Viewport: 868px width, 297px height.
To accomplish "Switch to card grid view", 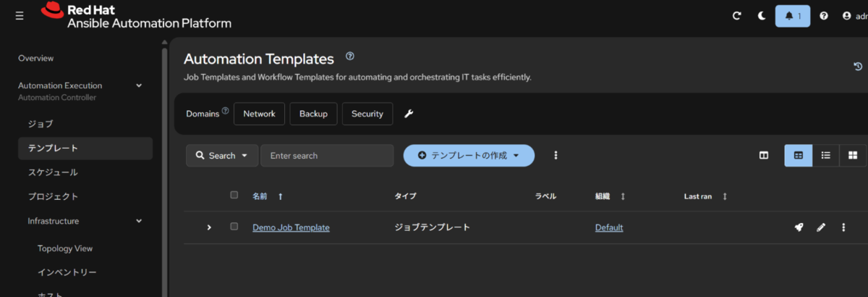I will point(853,155).
